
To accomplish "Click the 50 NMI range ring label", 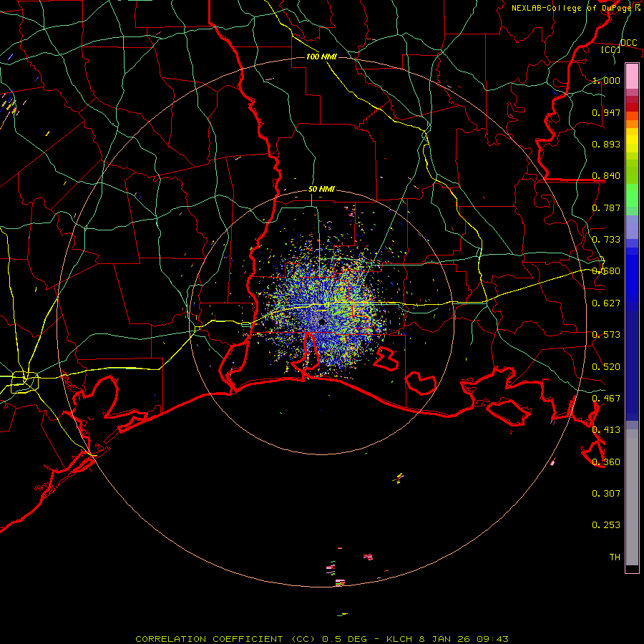I will [x=321, y=190].
